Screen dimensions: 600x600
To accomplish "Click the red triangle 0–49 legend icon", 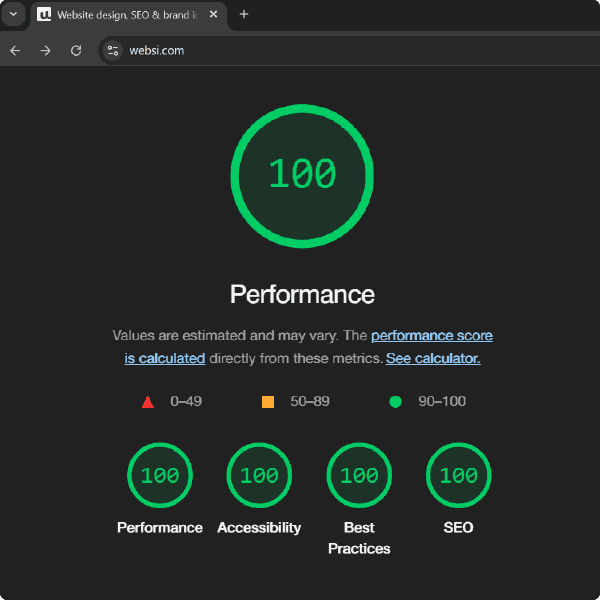I will (148, 402).
